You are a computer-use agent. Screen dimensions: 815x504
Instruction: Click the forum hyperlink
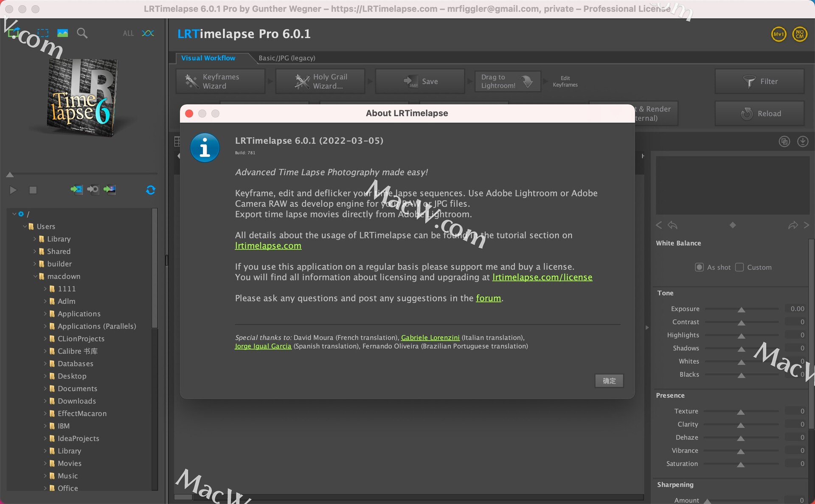(488, 298)
